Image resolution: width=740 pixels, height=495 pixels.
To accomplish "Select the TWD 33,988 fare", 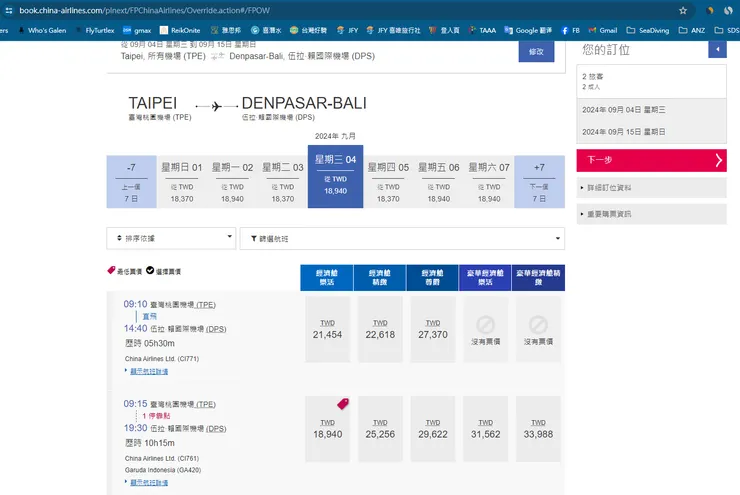I will pos(538,429).
